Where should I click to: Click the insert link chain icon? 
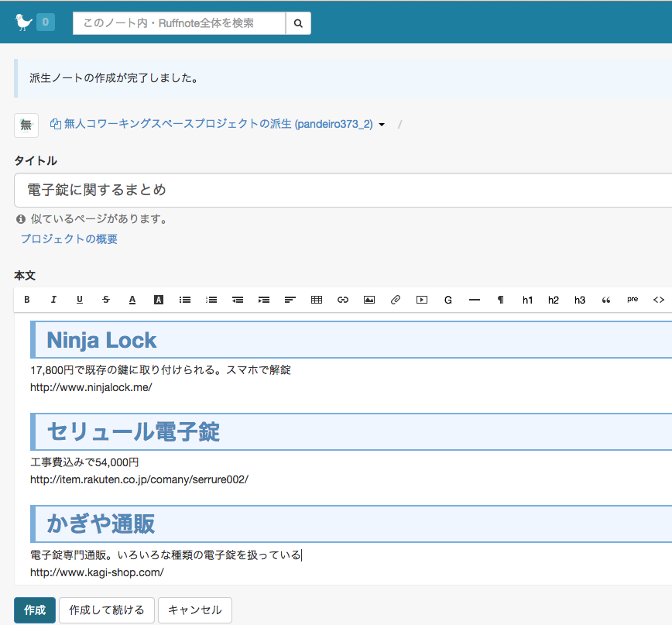coord(343,300)
